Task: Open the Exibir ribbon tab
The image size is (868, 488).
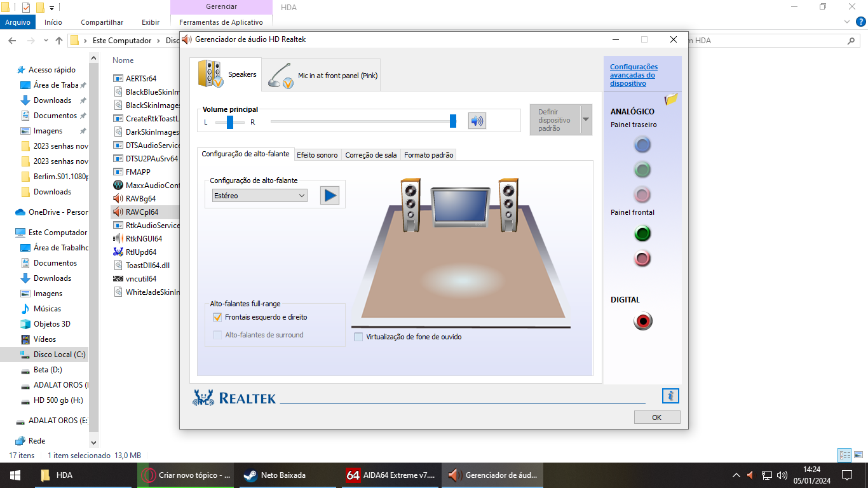Action: 151,22
